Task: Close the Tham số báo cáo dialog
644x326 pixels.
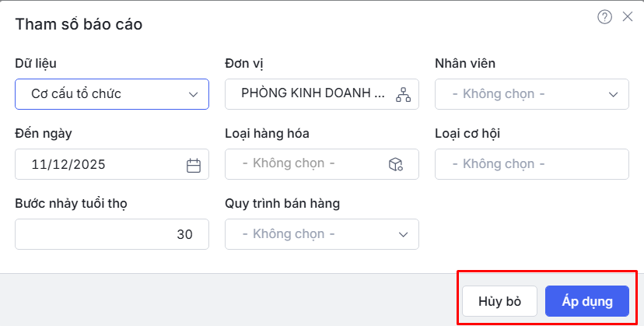Action: pyautogui.click(x=628, y=17)
